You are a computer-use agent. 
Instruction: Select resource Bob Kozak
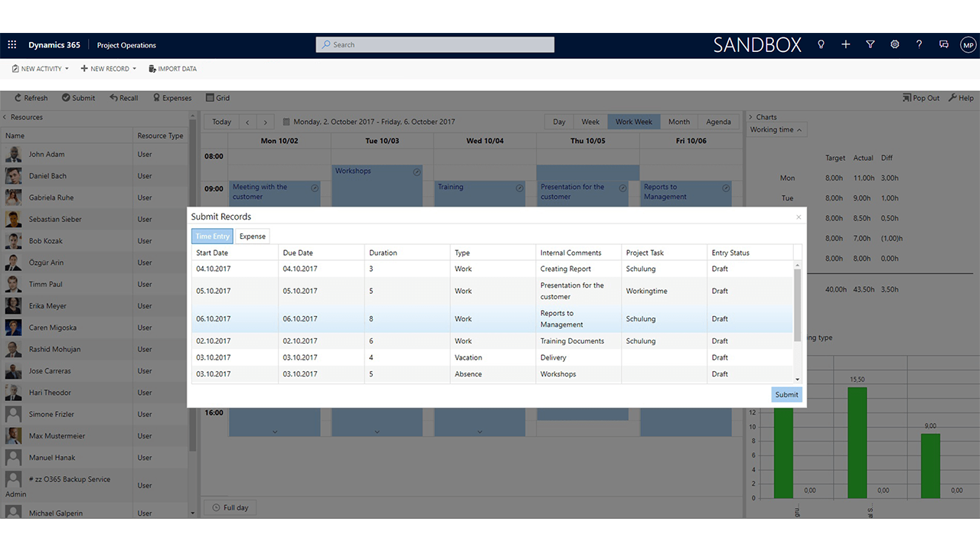point(95,241)
